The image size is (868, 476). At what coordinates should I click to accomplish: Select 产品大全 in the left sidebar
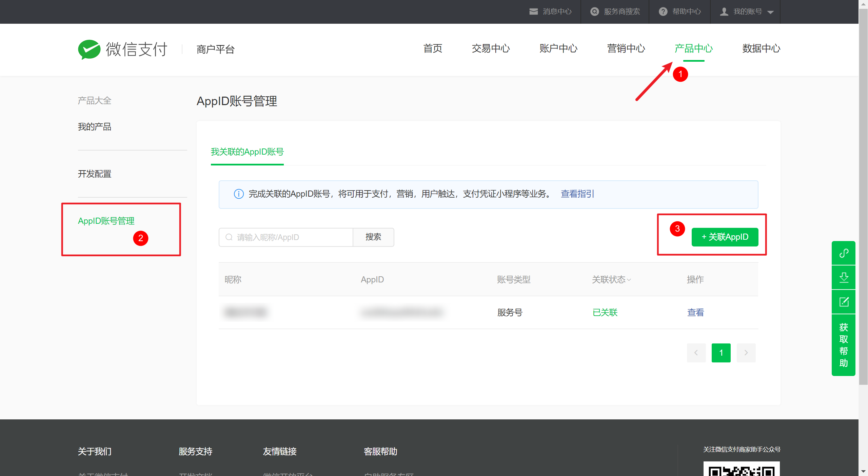(95, 101)
